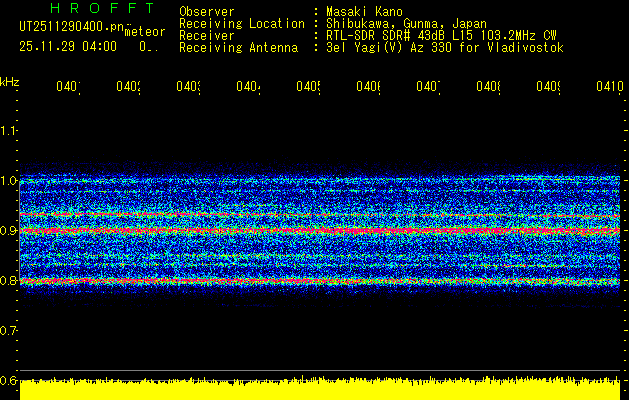
Task: Click the 1.1 frequency axis label
Action: click(9, 131)
